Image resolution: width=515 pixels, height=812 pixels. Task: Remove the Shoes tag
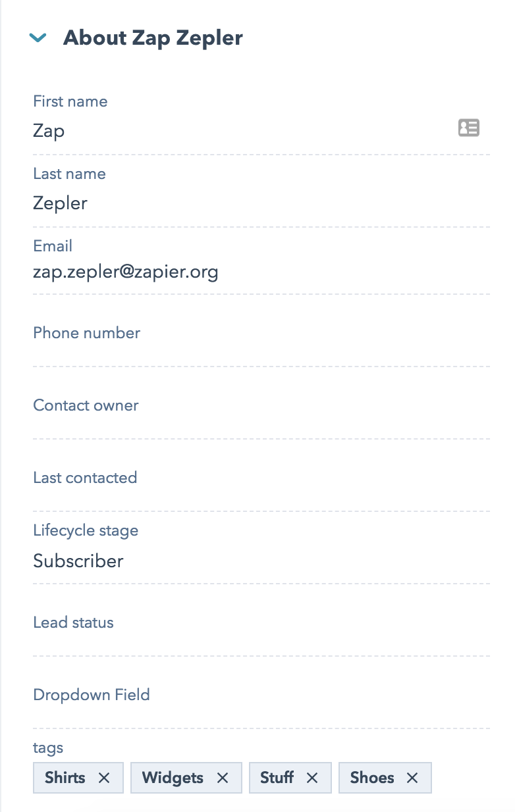(x=412, y=778)
